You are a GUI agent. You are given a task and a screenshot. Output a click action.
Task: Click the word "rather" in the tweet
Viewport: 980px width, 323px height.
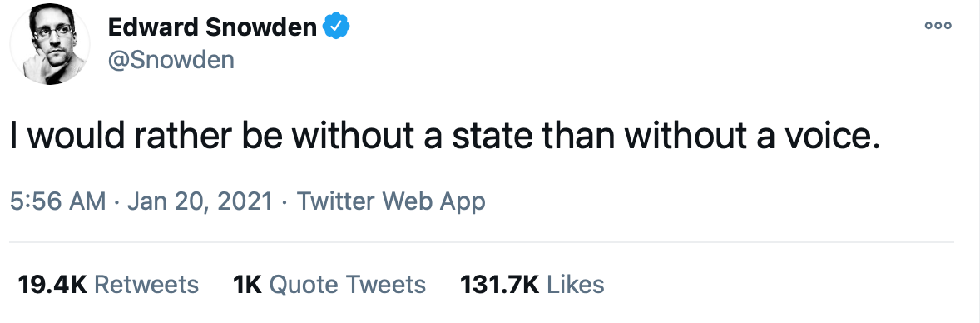click(184, 137)
